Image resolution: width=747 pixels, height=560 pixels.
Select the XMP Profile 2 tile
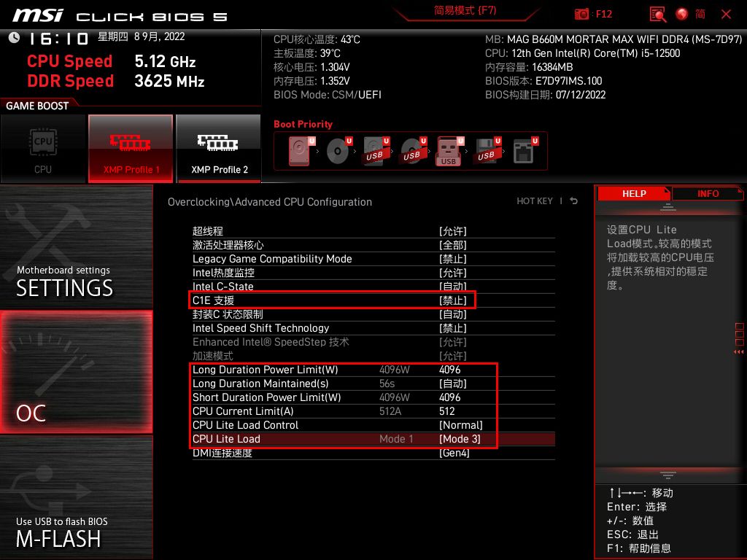218,147
